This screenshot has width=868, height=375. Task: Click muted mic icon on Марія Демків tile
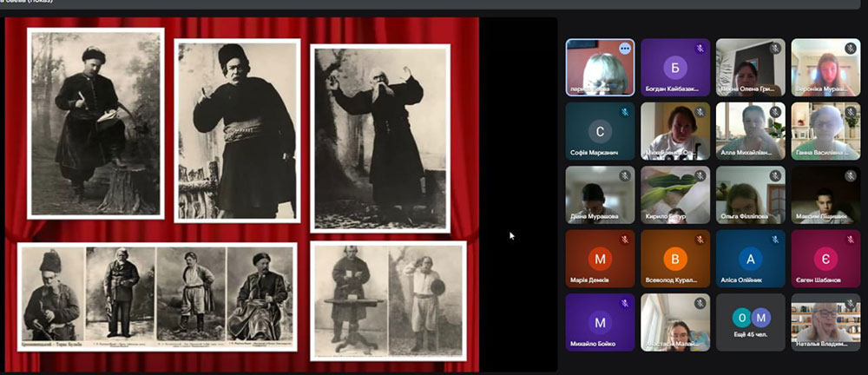click(625, 240)
